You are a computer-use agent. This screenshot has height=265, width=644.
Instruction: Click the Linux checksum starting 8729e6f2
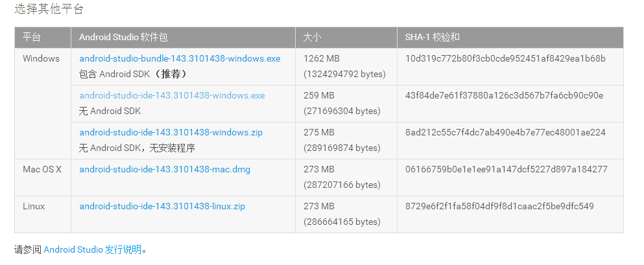499,206
